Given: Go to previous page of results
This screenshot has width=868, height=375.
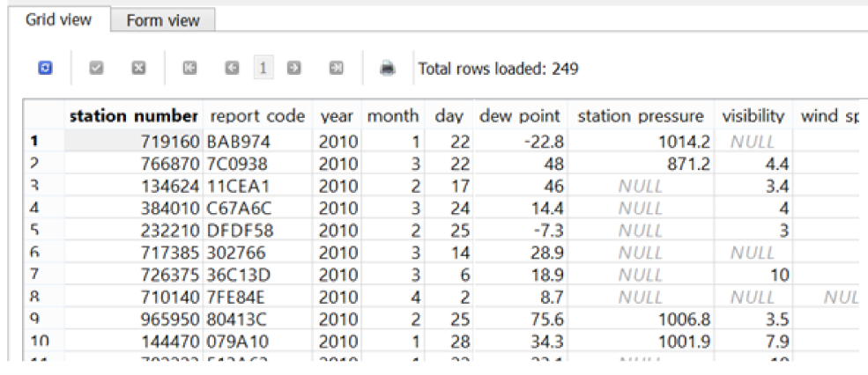Looking at the screenshot, I should click(232, 68).
